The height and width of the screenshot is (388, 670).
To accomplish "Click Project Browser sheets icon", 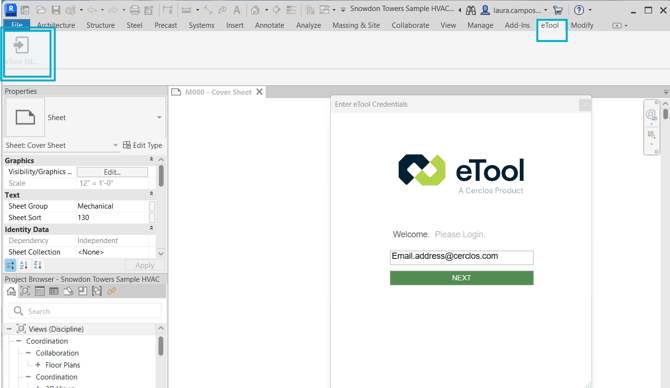I will coord(68,291).
